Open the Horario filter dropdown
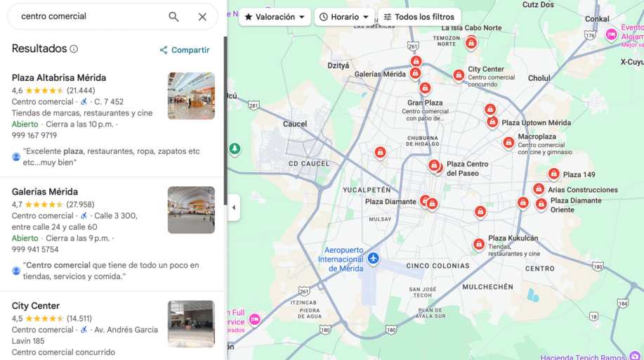644x360 pixels. [x=344, y=17]
